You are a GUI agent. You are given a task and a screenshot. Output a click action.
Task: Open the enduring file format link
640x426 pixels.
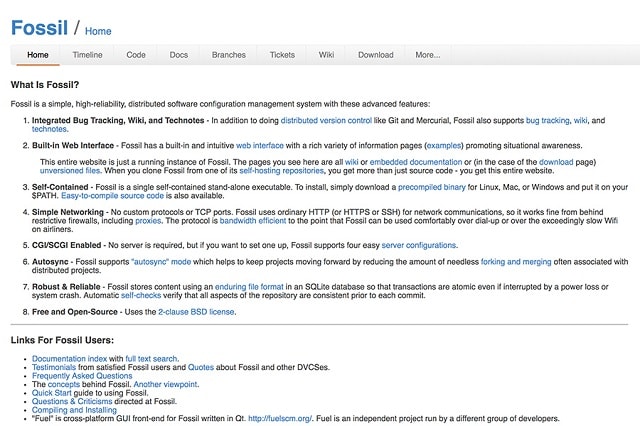249,287
